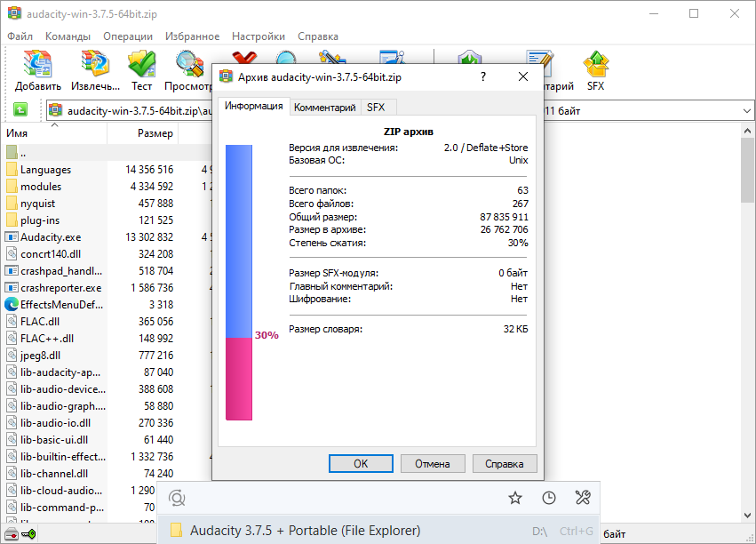The width and height of the screenshot is (756, 544).
Task: Select the EffectsMenuDef... Edge icon
Action: coord(12,304)
